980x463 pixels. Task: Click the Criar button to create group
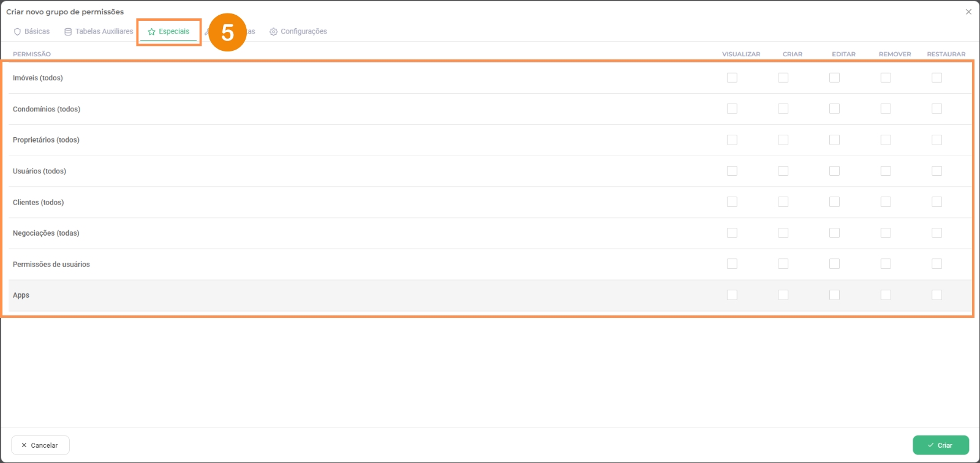(x=940, y=445)
